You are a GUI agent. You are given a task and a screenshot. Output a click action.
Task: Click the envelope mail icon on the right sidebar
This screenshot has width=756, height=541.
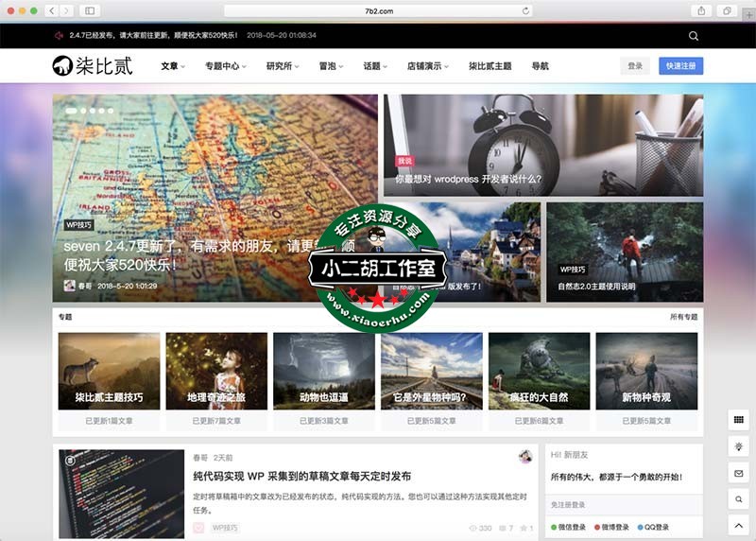tap(738, 472)
